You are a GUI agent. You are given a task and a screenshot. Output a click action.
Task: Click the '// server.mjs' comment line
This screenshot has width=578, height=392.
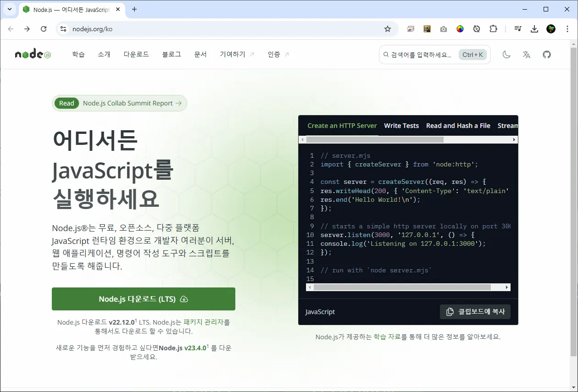pos(345,155)
